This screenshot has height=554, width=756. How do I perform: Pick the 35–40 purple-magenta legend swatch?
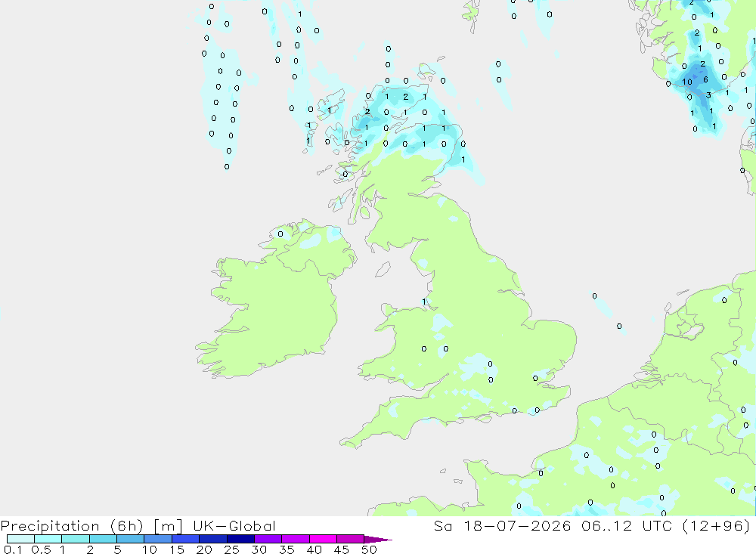point(295,539)
